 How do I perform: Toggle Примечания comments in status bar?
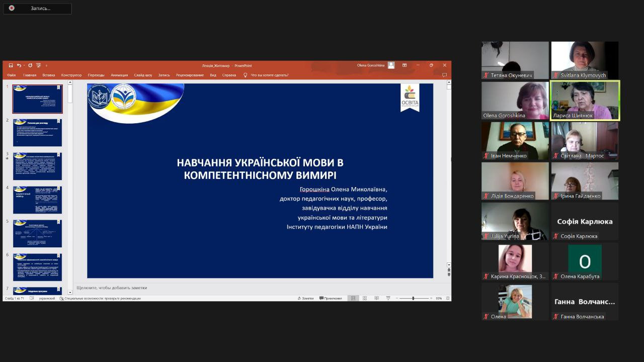tap(331, 298)
